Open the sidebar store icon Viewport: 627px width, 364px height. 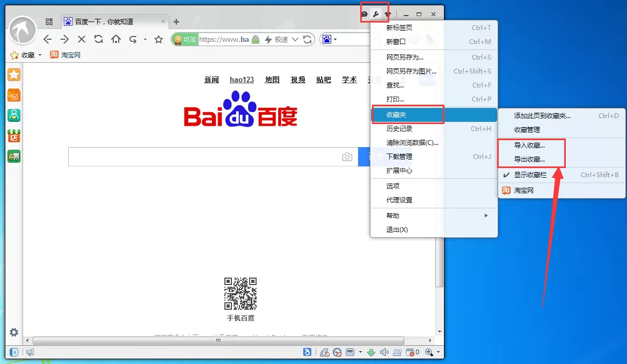coord(14,136)
